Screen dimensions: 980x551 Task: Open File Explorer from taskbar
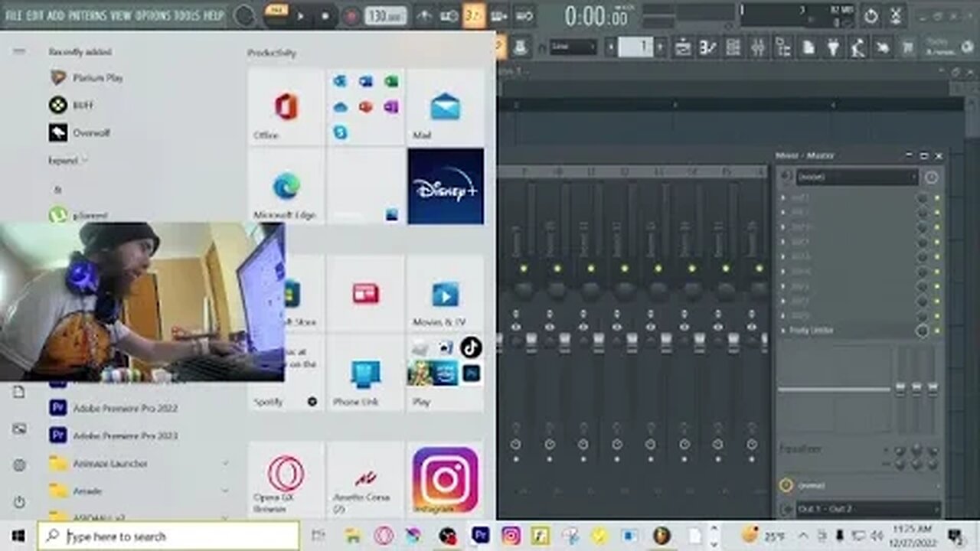click(353, 536)
